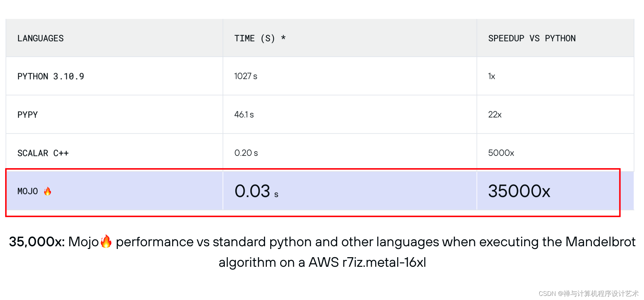Screen dimensions: 644x300
Task: Click the 46.1 s time cell
Action: (x=244, y=115)
